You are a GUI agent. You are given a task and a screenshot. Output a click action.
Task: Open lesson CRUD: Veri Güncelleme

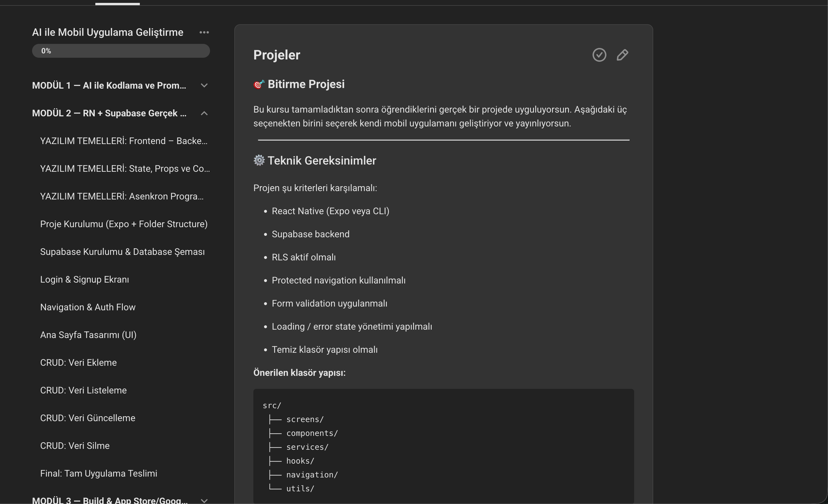pyautogui.click(x=88, y=418)
